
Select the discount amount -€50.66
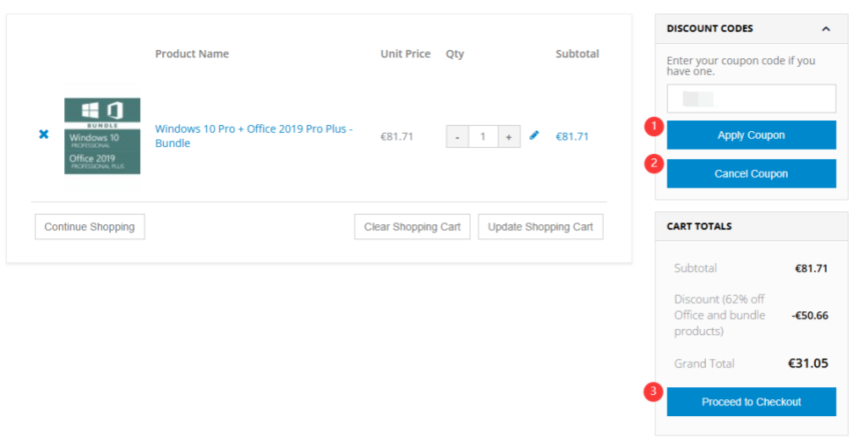point(810,316)
